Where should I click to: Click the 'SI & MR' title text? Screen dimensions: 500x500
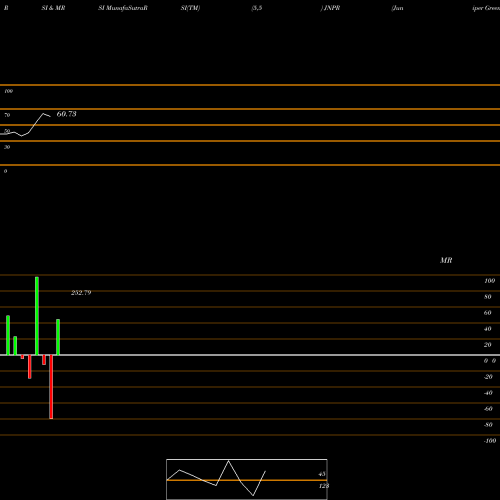point(53,8)
